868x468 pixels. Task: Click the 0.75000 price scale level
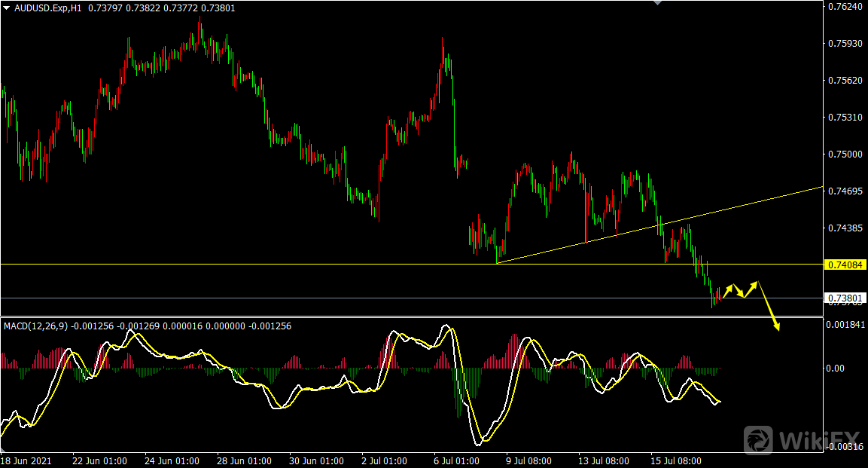(845, 154)
